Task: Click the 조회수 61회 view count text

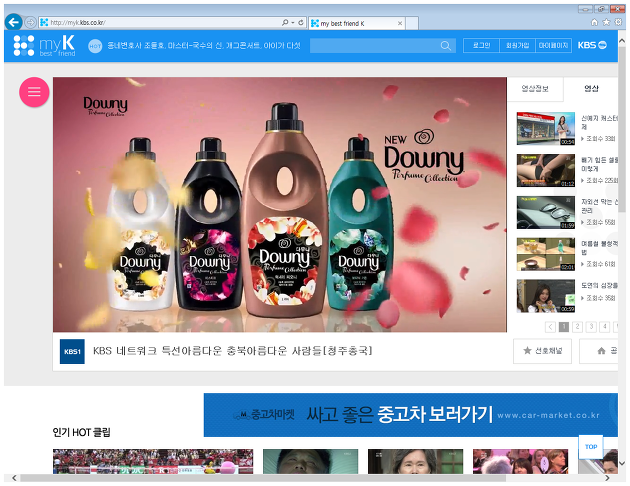Action: tap(600, 264)
